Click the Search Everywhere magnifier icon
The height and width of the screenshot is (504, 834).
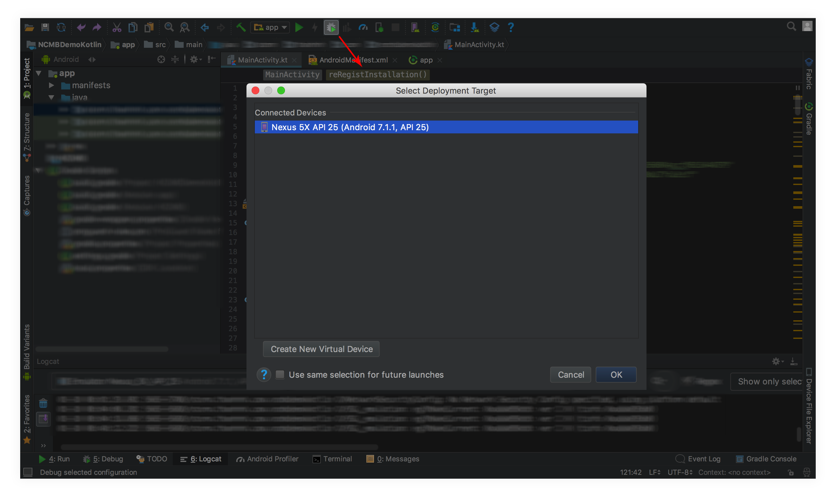pos(791,26)
